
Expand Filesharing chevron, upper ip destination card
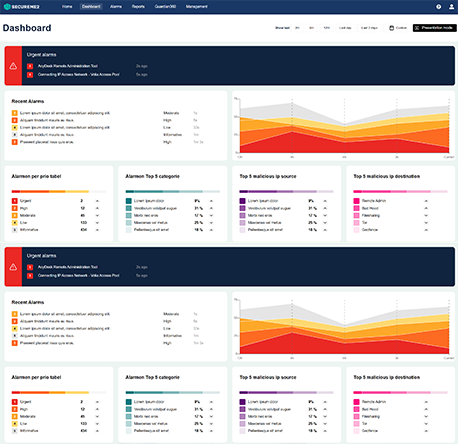click(426, 215)
